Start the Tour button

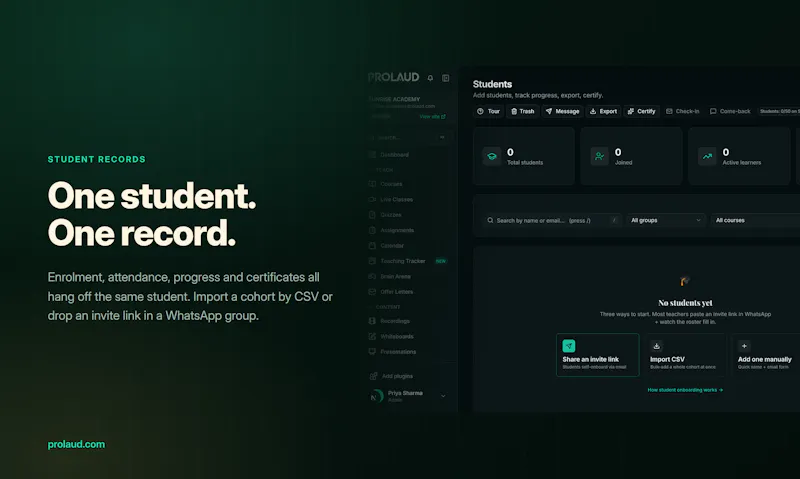click(x=488, y=111)
